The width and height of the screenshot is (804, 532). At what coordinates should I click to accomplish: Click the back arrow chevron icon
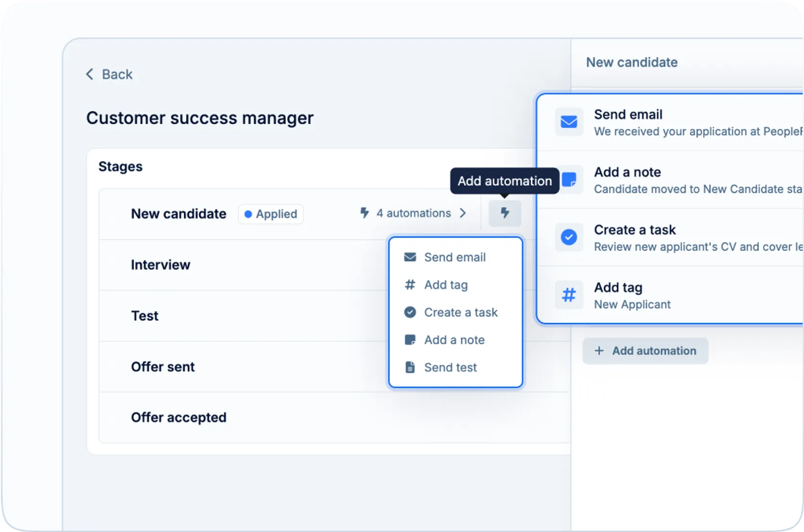(x=90, y=74)
